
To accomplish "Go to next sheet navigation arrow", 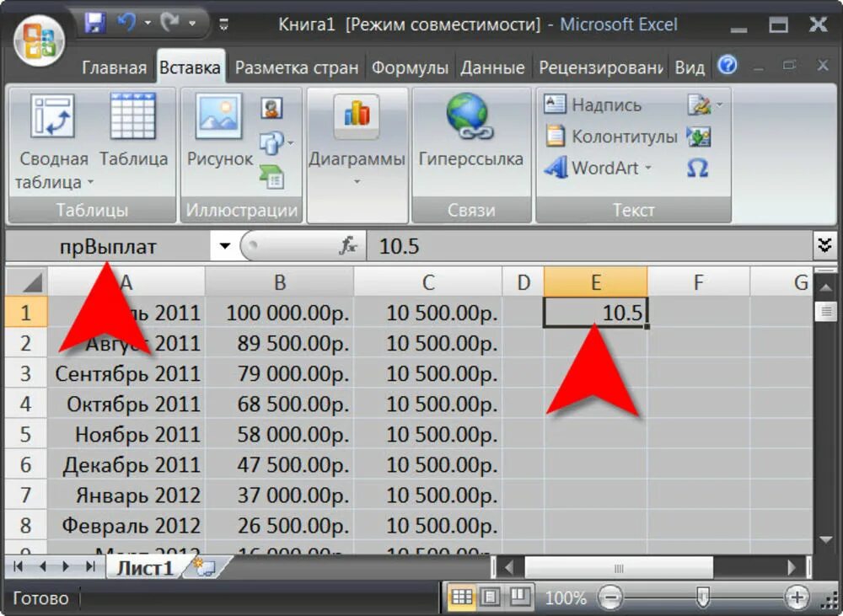I will pyautogui.click(x=66, y=566).
